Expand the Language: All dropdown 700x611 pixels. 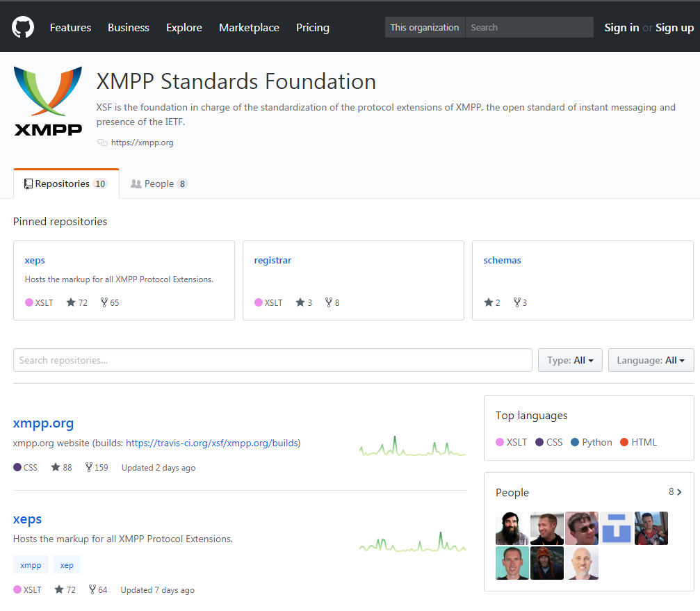[x=651, y=360]
